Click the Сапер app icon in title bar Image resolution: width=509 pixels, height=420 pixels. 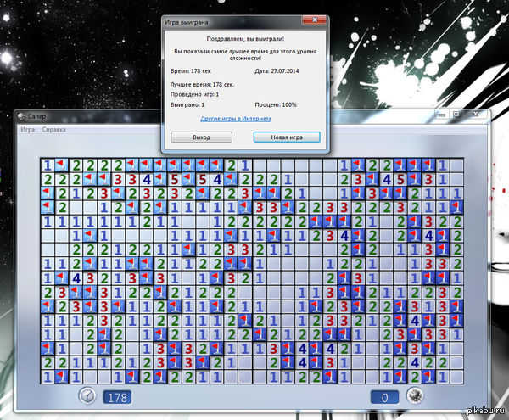21,116
